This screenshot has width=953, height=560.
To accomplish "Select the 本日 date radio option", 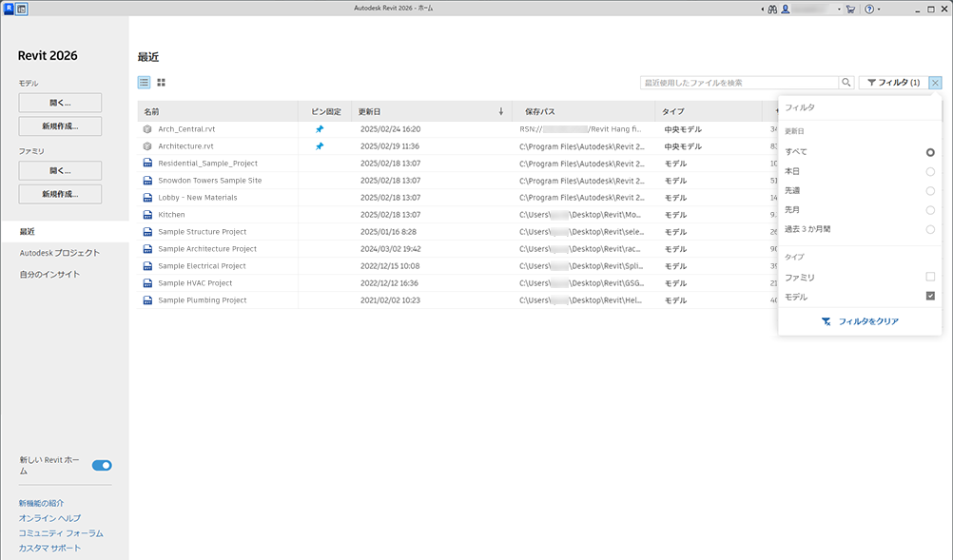I will tap(930, 172).
